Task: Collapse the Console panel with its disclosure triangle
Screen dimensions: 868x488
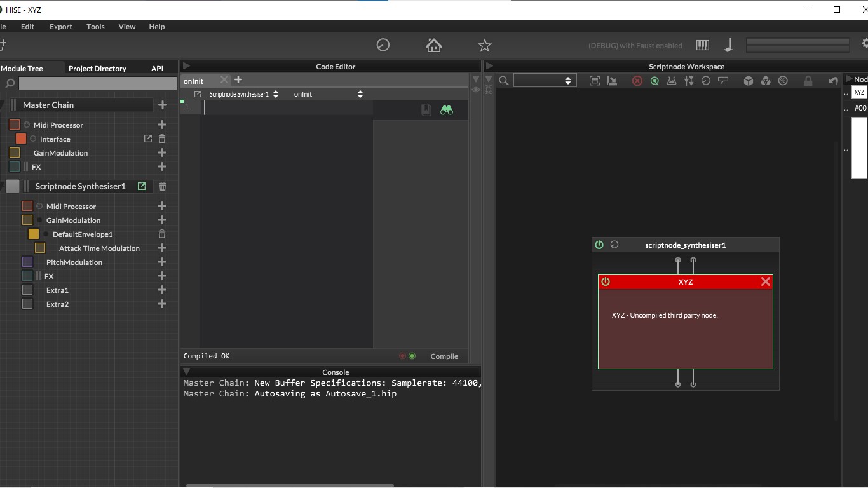Action: point(186,372)
